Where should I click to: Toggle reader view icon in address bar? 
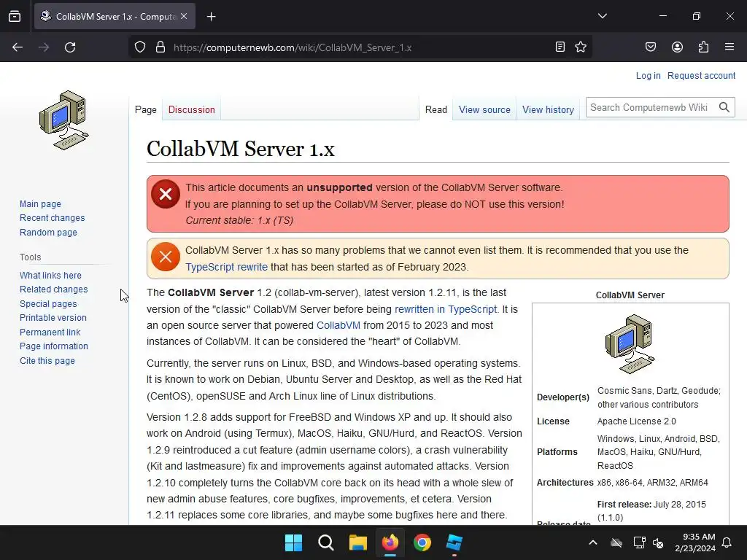560,47
